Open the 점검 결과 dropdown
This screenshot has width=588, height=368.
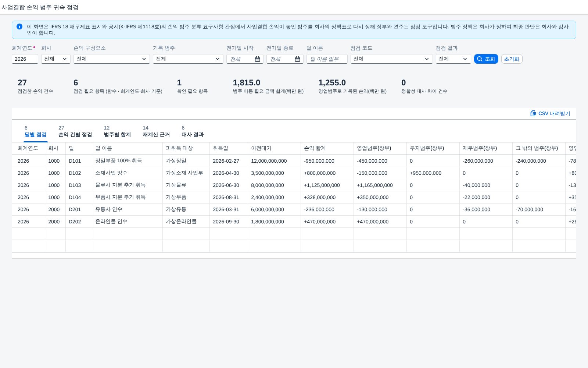tap(453, 59)
